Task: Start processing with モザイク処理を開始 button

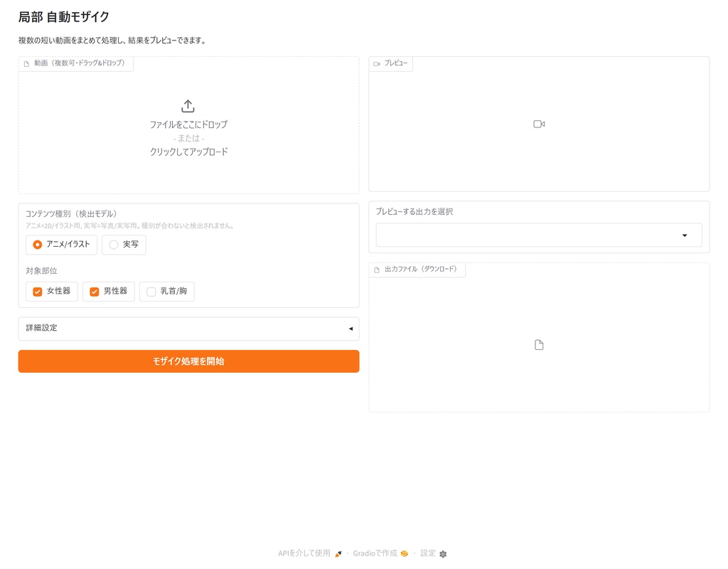Action: pos(188,361)
